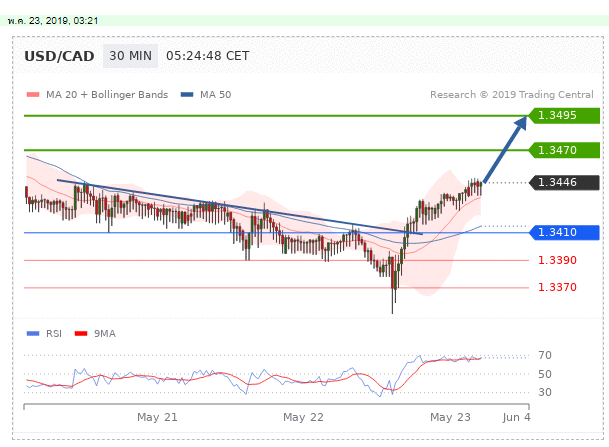Image resolution: width=609 pixels, height=447 pixels.
Task: Click the 9MA legend label
Action: (x=104, y=334)
